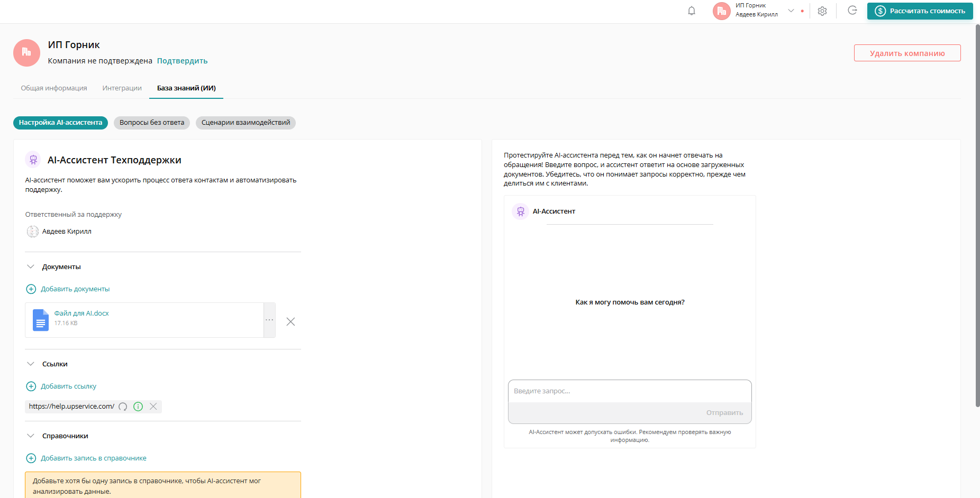This screenshot has height=498, width=980.
Task: Click Добавить документы link
Action: tap(75, 289)
